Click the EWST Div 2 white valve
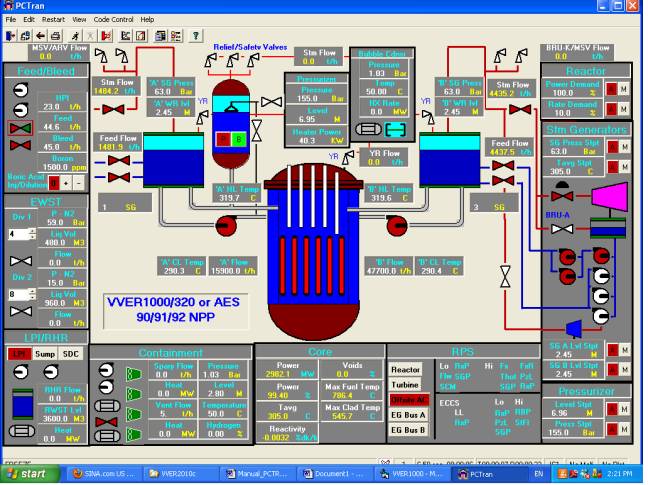This screenshot has width=648, height=485. coord(21,311)
